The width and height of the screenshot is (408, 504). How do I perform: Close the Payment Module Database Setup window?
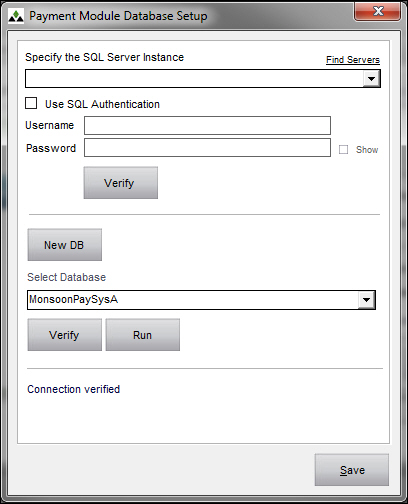pos(377,12)
